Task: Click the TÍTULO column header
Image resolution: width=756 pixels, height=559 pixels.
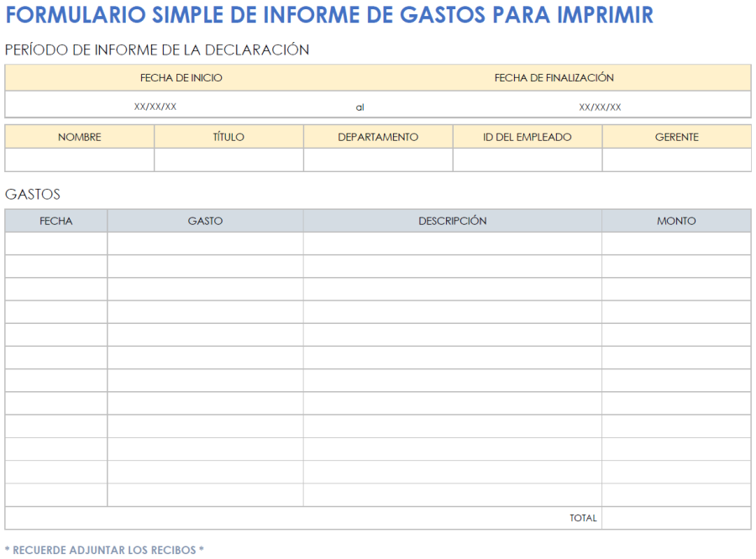Action: coord(228,137)
